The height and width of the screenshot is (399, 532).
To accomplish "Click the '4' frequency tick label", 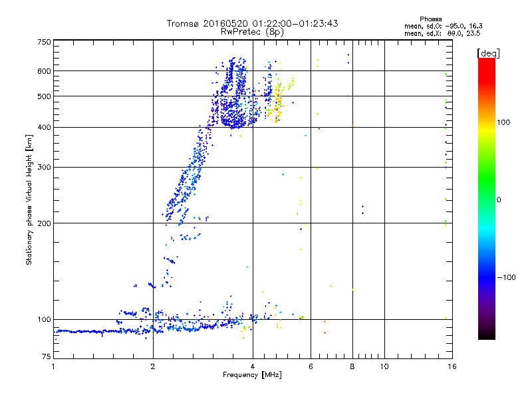I will [x=253, y=366].
